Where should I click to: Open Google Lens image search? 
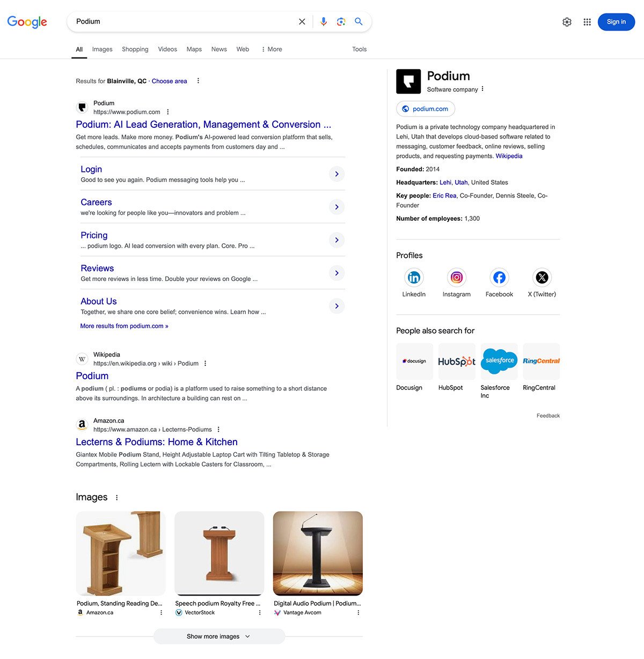point(341,21)
